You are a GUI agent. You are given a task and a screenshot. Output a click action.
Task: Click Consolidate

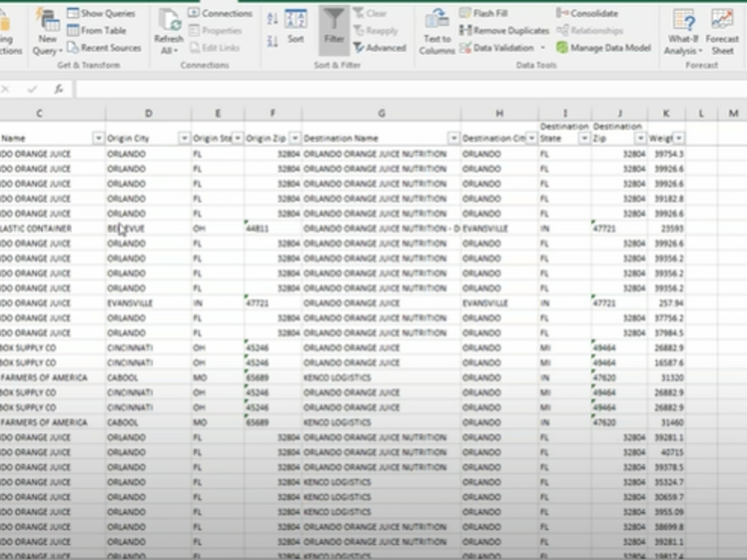pyautogui.click(x=587, y=13)
